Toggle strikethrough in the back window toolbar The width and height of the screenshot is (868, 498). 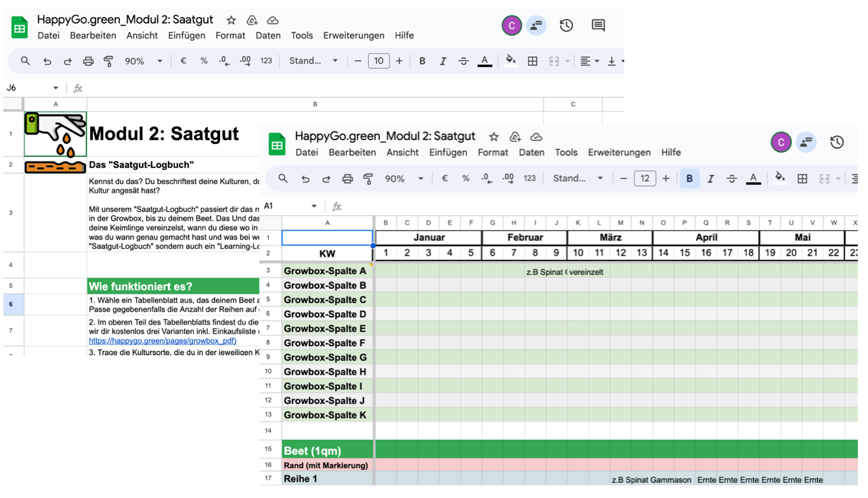point(463,61)
